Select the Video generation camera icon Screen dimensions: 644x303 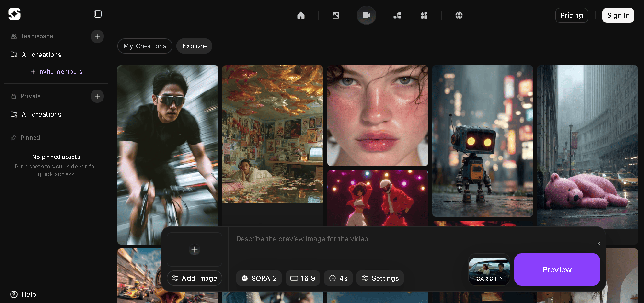coord(366,15)
